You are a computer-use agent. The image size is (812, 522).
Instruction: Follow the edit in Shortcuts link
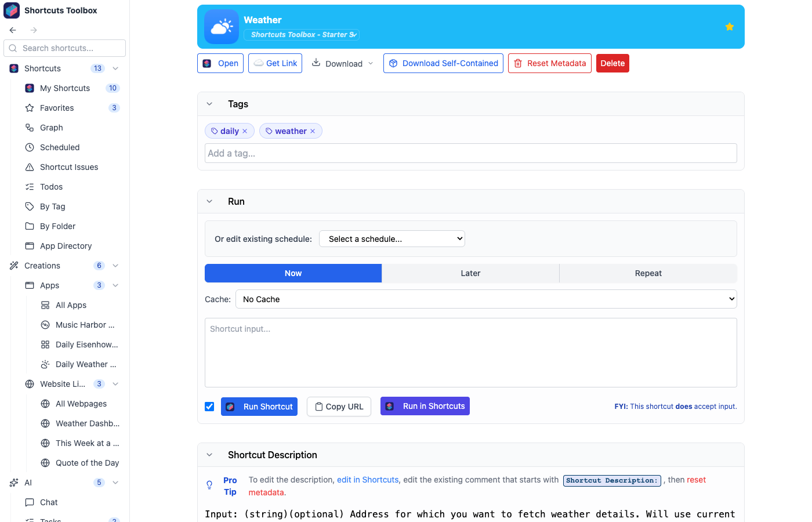tap(368, 480)
